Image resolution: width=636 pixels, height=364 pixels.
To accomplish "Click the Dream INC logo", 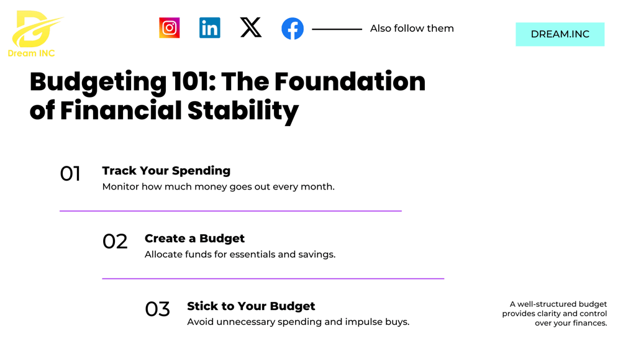I will coord(34,34).
